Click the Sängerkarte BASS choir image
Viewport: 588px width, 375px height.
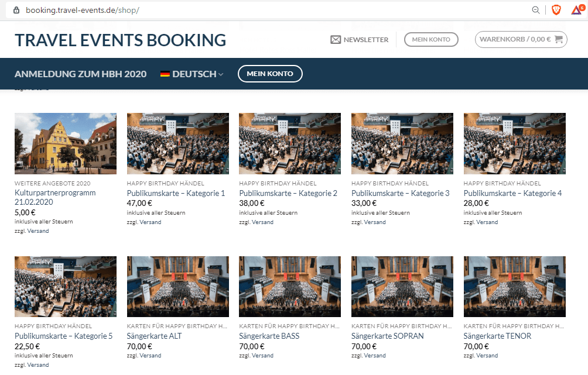click(290, 287)
